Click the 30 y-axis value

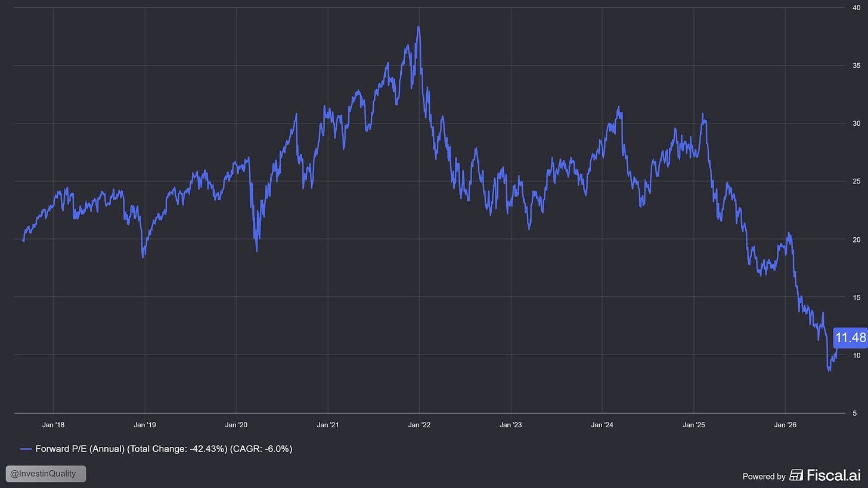tap(855, 123)
